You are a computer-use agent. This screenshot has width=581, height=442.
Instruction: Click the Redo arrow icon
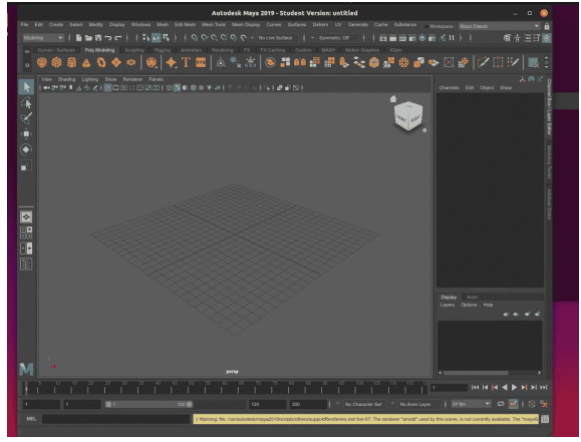tap(118, 38)
